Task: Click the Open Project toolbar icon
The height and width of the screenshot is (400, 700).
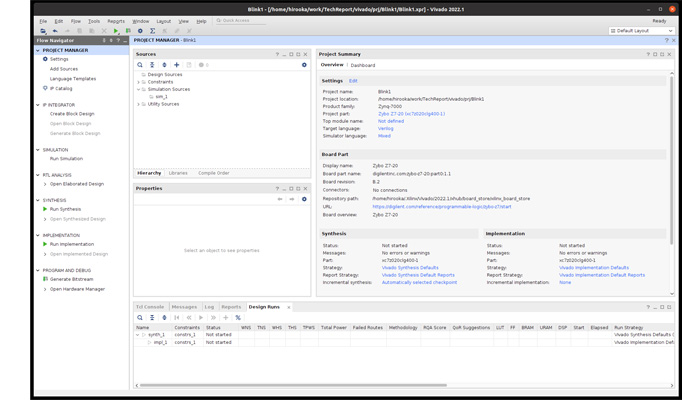Action: (43, 31)
